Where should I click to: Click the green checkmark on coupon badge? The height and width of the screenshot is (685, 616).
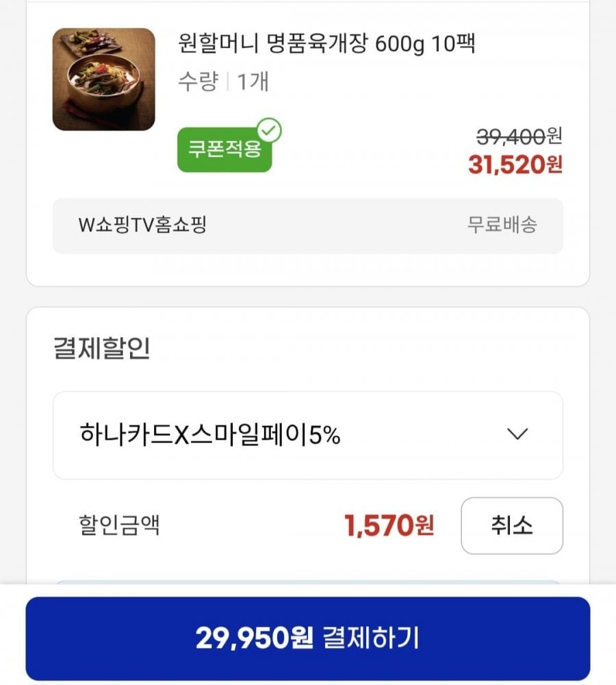269,130
